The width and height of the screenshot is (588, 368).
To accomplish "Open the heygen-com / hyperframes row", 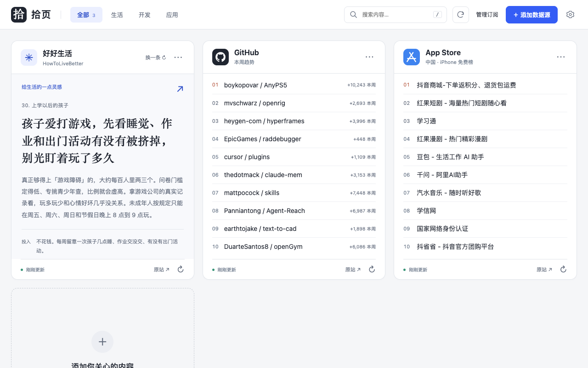I will click(x=294, y=121).
